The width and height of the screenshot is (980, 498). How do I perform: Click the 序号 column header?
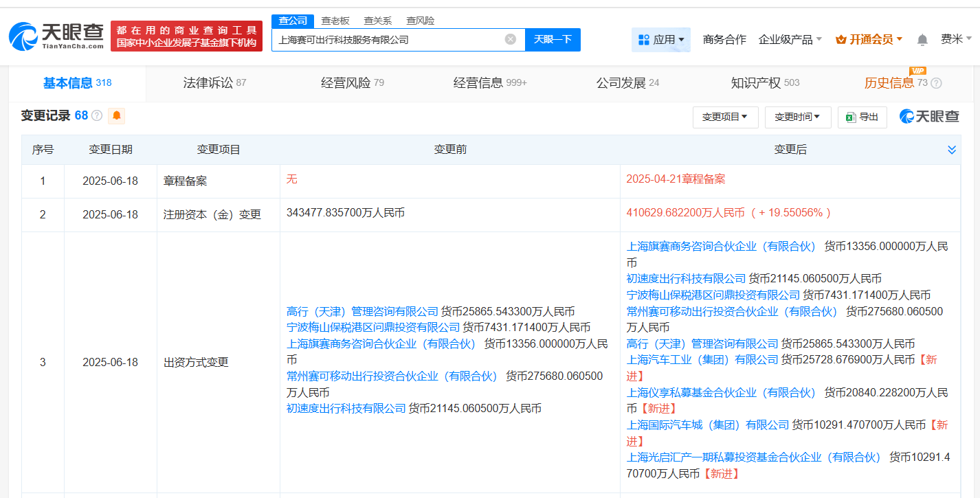coord(43,150)
